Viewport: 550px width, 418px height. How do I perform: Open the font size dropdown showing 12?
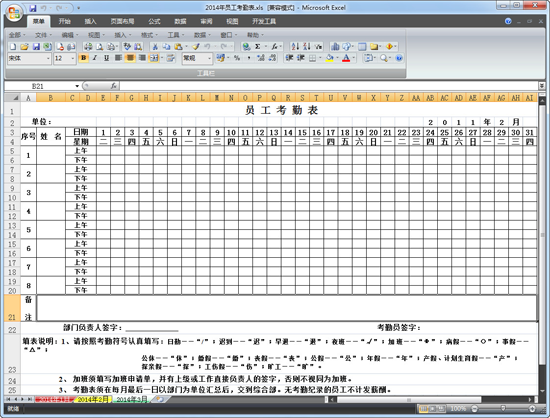(73, 58)
